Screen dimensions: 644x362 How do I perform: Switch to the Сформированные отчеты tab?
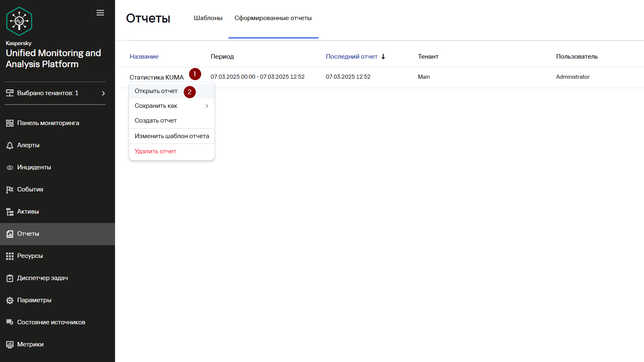click(x=273, y=18)
